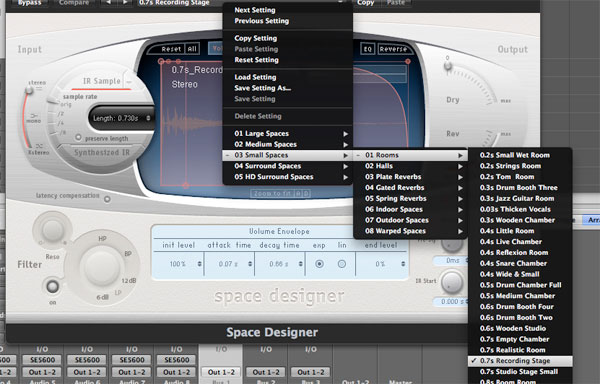Select 0.5s Drum Chamber Full preset

point(520,285)
